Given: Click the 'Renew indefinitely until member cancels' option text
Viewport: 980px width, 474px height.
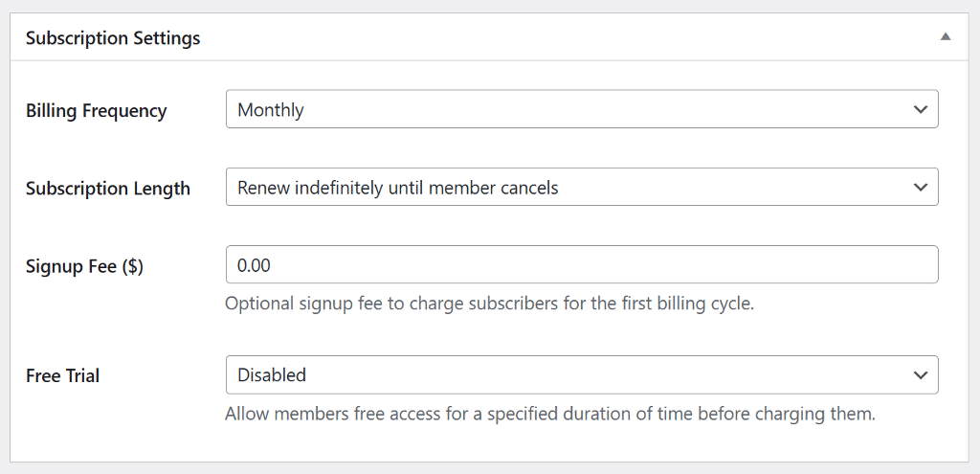Looking at the screenshot, I should point(397,188).
